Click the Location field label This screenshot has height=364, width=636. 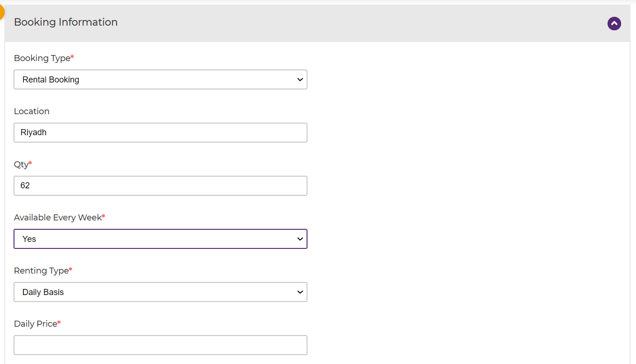pos(32,111)
